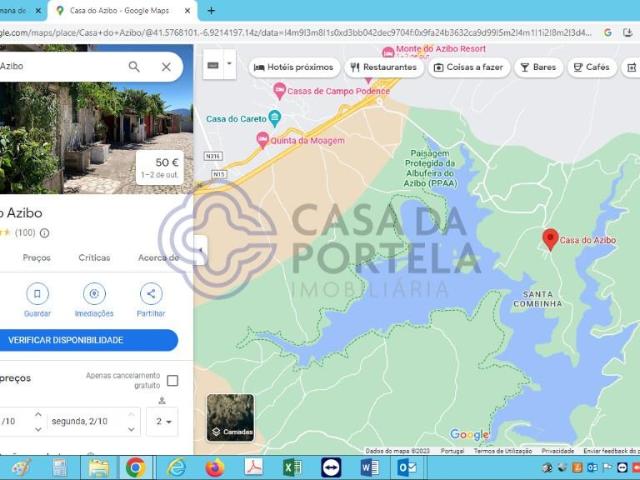Filter map by Restaurantes

coord(384,67)
